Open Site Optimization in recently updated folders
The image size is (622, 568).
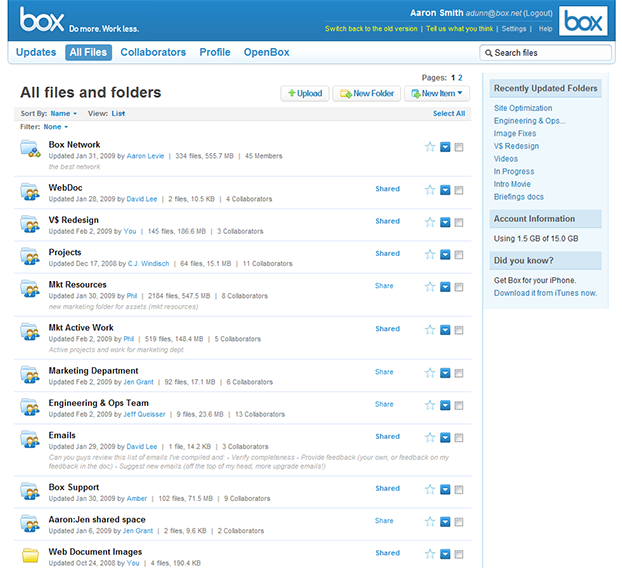pos(523,108)
